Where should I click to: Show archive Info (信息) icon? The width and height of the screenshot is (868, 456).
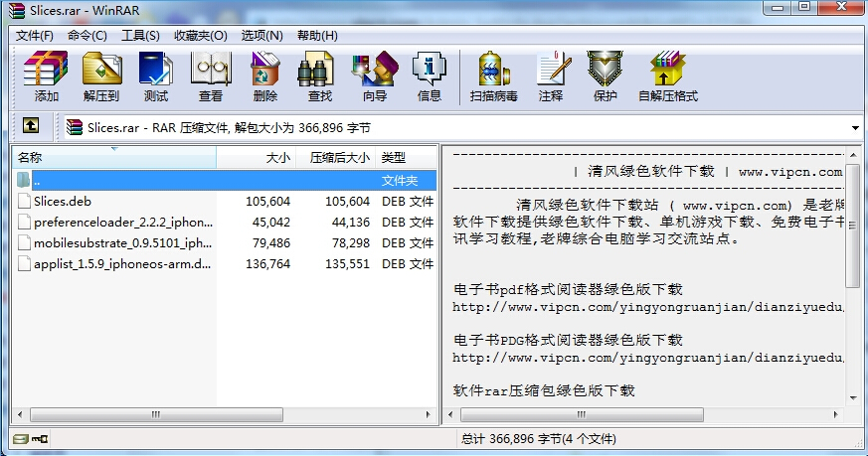point(429,76)
